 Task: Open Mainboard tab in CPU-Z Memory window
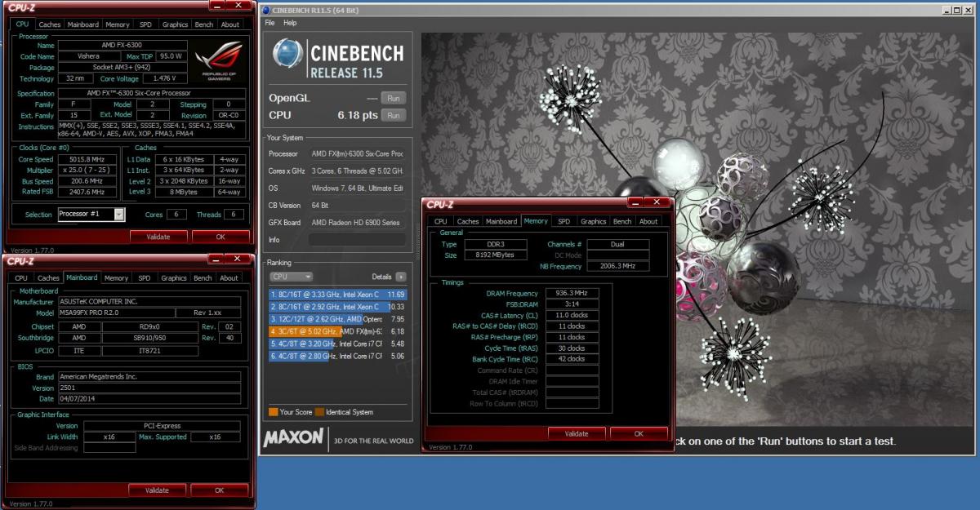[x=501, y=221]
